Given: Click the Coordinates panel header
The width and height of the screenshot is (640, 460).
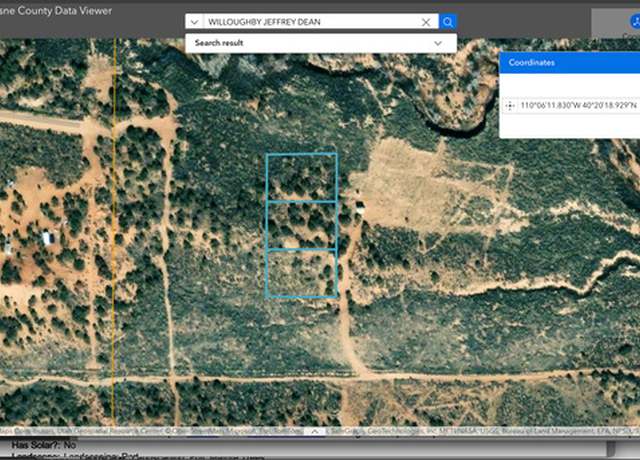Looking at the screenshot, I should click(x=569, y=62).
